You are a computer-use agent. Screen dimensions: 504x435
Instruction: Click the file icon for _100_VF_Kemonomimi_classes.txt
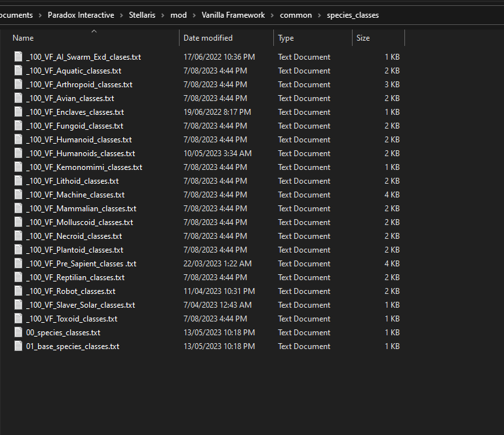pyautogui.click(x=18, y=167)
